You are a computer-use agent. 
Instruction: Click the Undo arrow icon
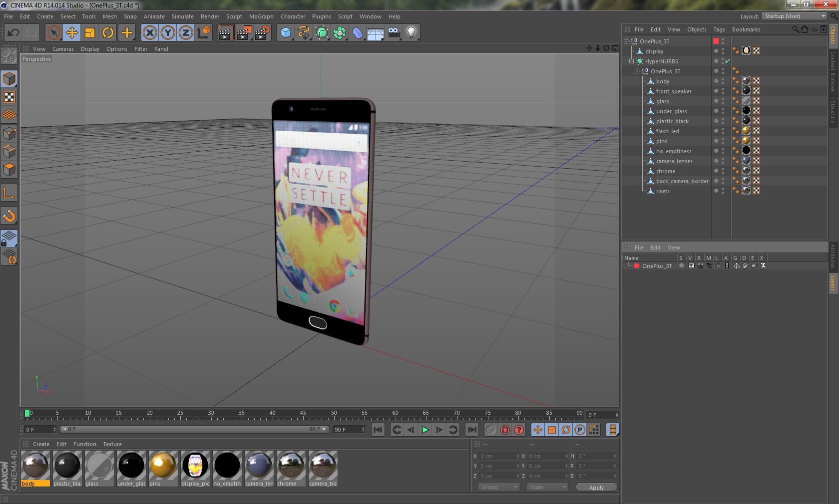point(13,33)
